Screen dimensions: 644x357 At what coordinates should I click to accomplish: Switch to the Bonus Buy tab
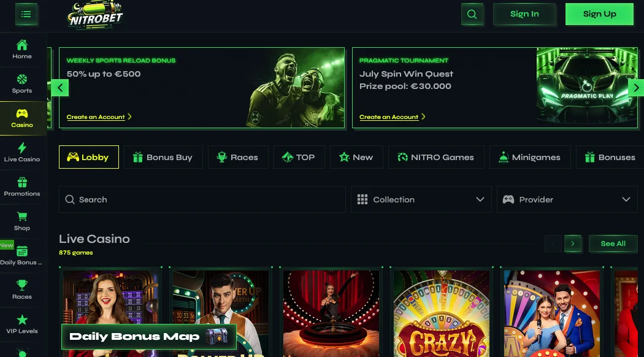[x=163, y=157]
